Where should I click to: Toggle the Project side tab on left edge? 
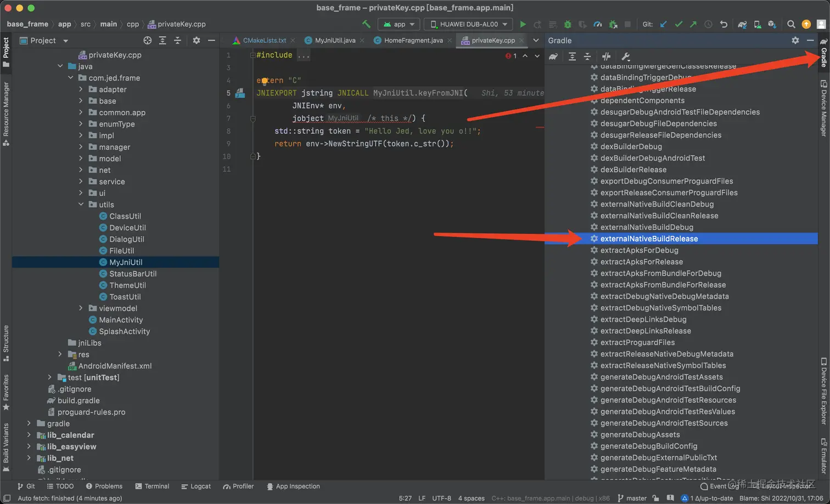click(x=6, y=52)
